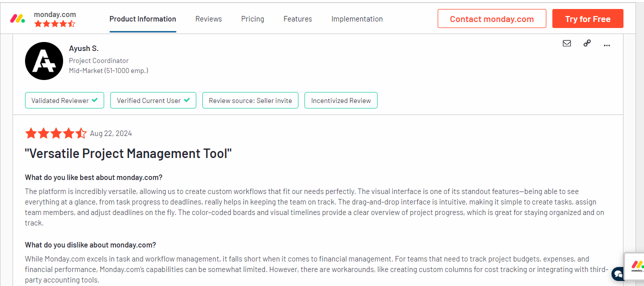Open the chat bubble widget icon
The image size is (644, 286).
(x=618, y=273)
